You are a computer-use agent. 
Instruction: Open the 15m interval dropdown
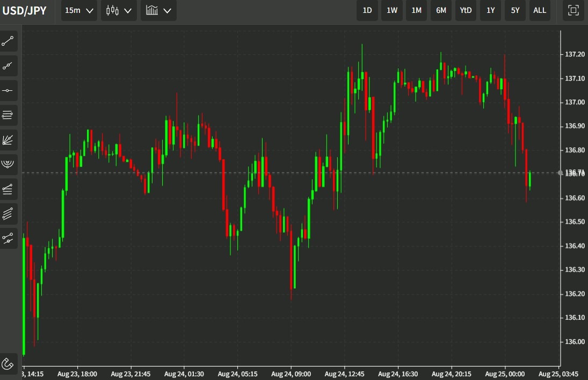79,10
